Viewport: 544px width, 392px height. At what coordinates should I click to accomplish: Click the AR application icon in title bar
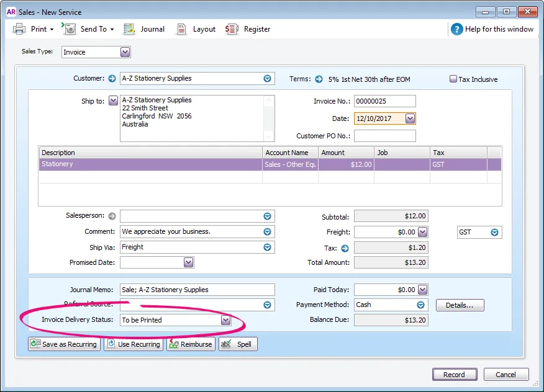(11, 12)
